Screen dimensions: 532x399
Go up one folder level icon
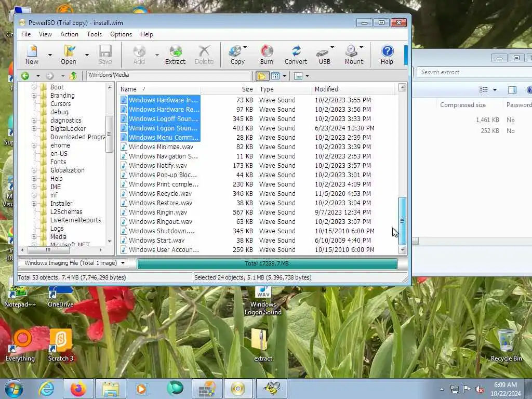(73, 76)
